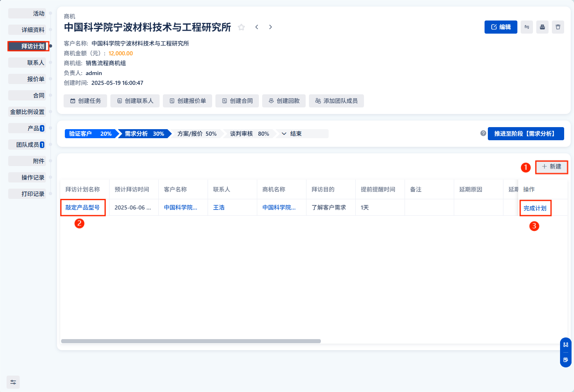Viewport: 574px width, 392px height.
Task: Open opportunity link in 商机名称 column
Action: tap(279, 207)
